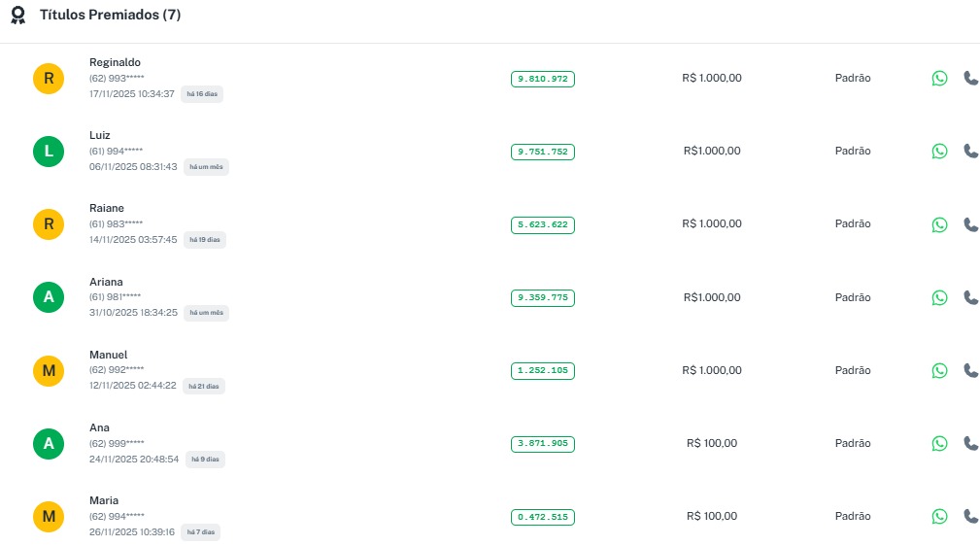Open WhatsApp chat for Reginaldo
Viewport: 980px width, 546px height.
tap(939, 79)
